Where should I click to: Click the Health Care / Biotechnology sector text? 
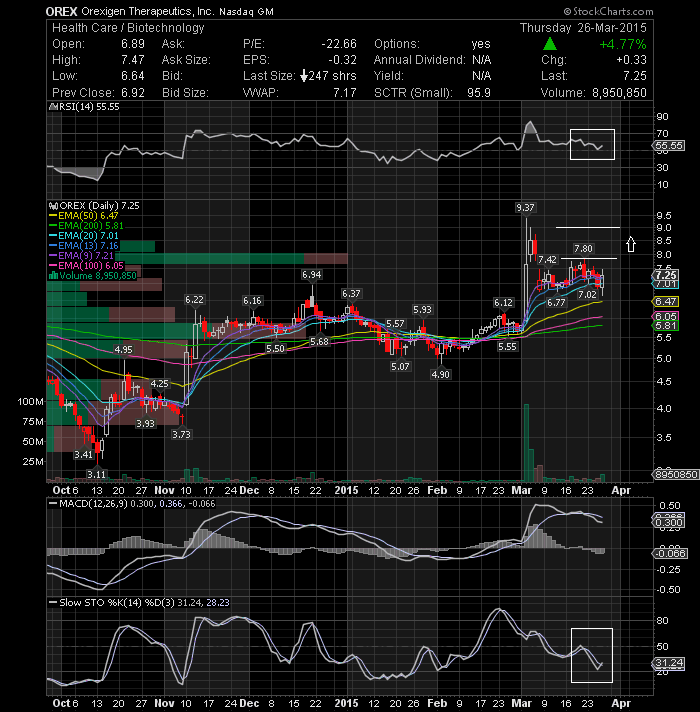click(x=128, y=28)
